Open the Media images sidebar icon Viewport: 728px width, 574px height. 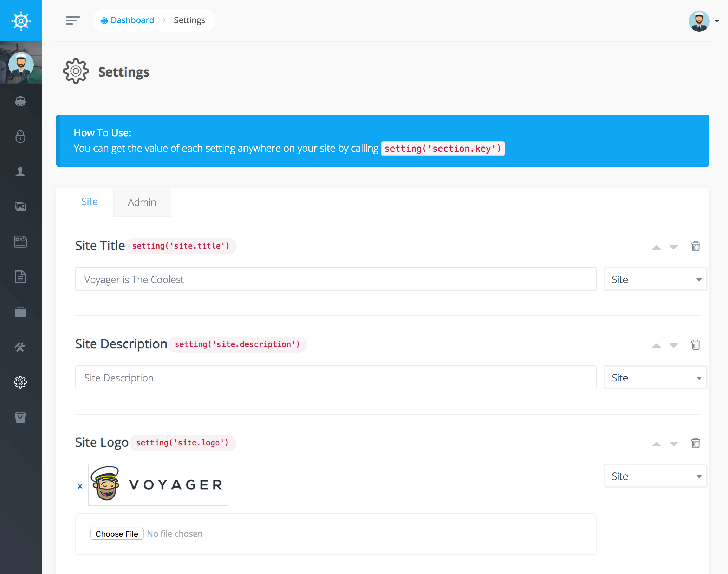pos(20,207)
